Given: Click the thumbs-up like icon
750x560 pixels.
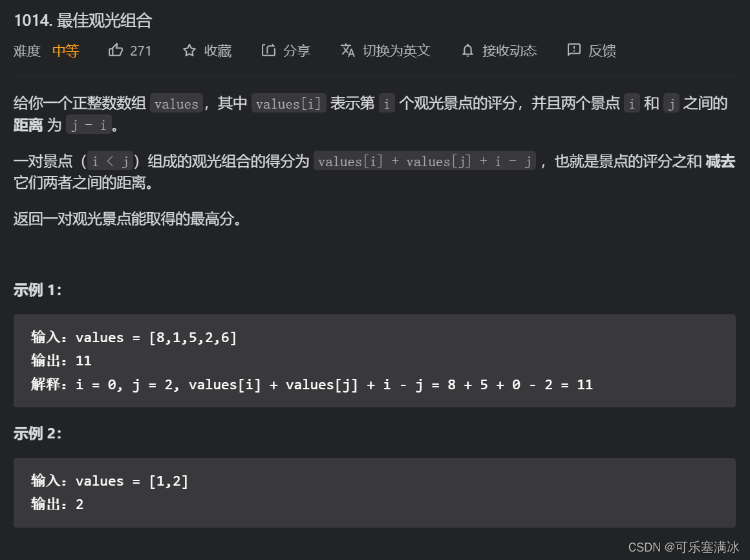Looking at the screenshot, I should click(115, 50).
